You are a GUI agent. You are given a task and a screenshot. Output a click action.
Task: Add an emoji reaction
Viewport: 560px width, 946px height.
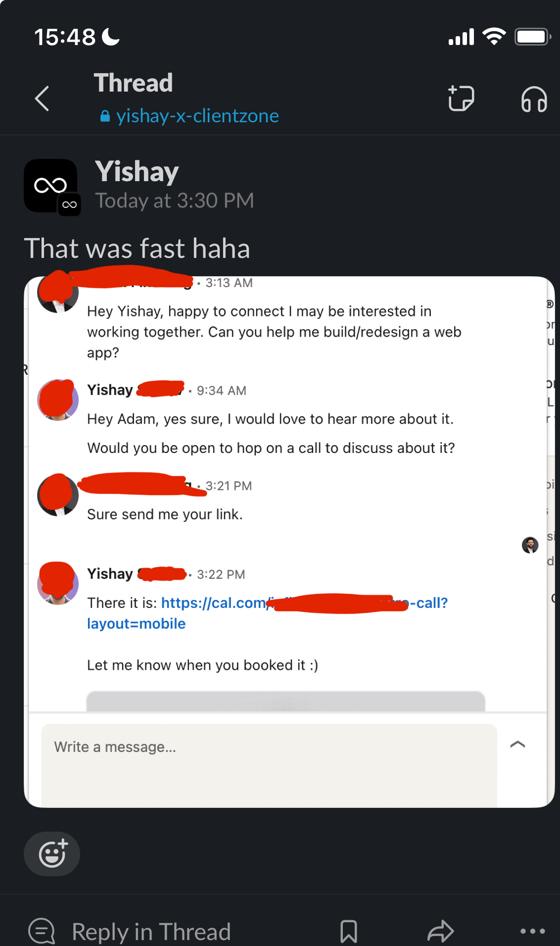coord(52,853)
